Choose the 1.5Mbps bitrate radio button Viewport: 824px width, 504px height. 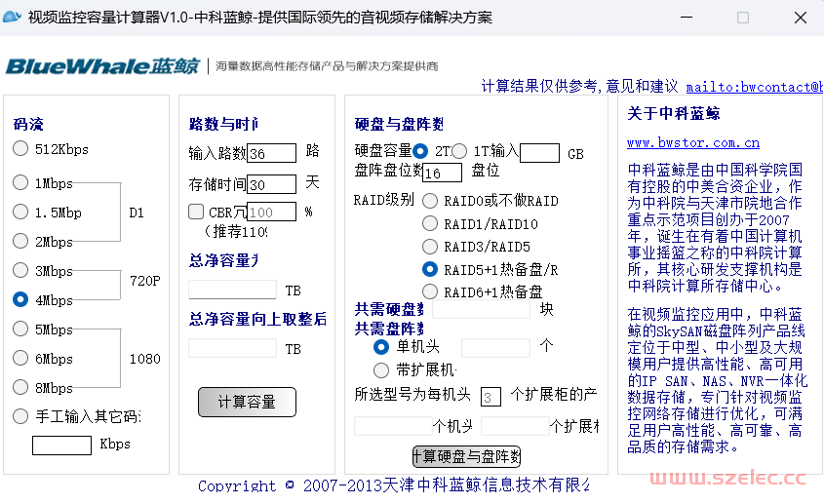[20, 212]
